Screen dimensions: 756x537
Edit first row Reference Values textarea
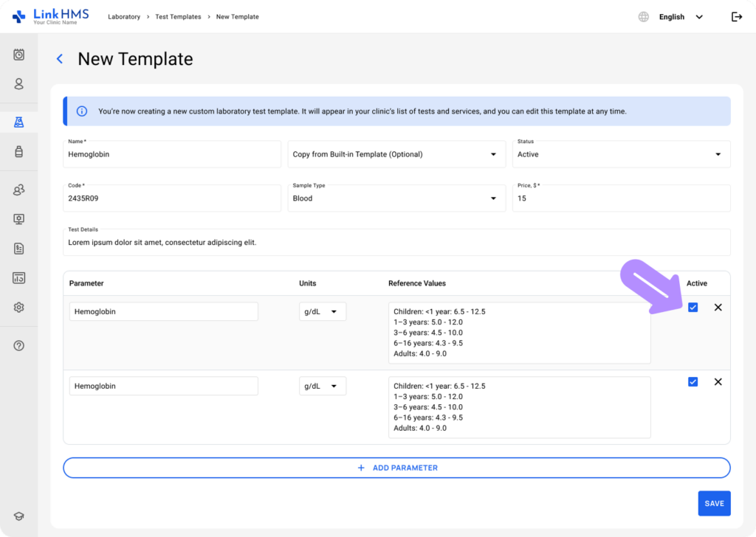click(x=519, y=333)
